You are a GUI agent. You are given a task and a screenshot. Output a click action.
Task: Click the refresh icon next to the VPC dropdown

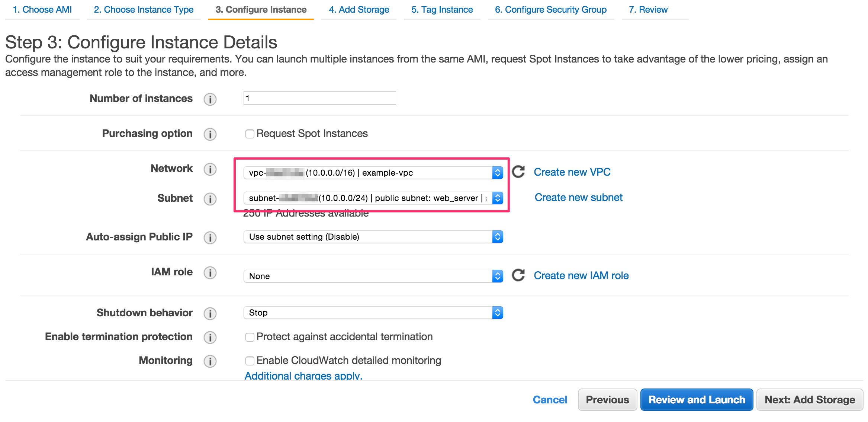pos(518,172)
